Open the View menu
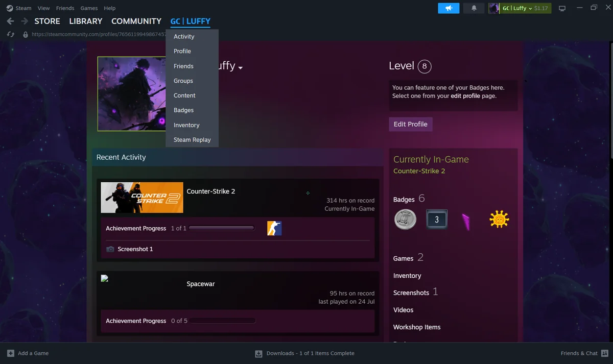613x364 pixels. pyautogui.click(x=44, y=8)
